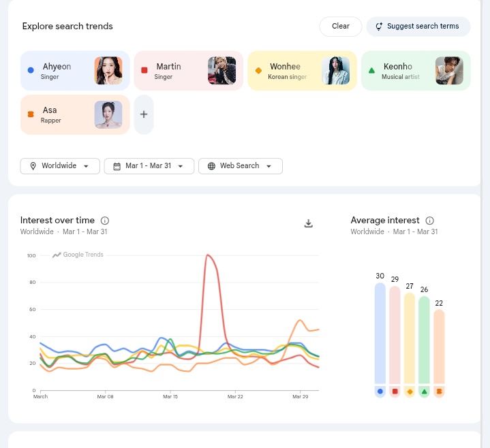Click Keonho's profile photo
This screenshot has height=448, width=490.
pos(449,71)
